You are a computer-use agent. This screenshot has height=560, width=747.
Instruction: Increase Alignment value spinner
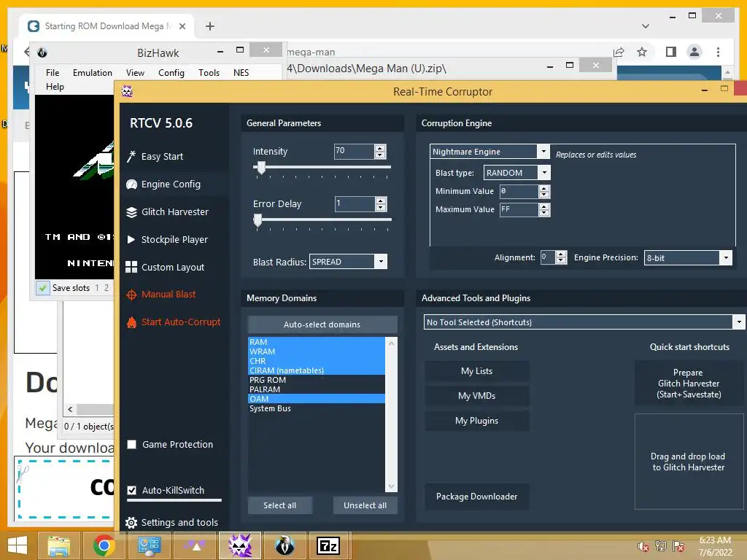pos(561,254)
